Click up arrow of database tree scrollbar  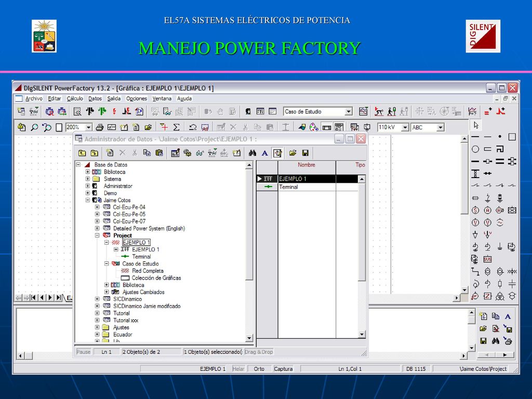click(249, 165)
